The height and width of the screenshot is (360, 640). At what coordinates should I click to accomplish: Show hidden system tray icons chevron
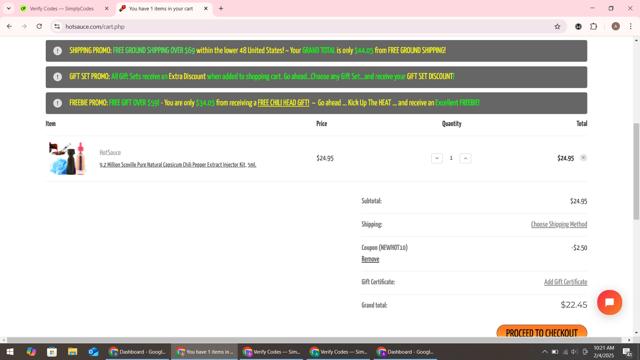pyautogui.click(x=544, y=351)
